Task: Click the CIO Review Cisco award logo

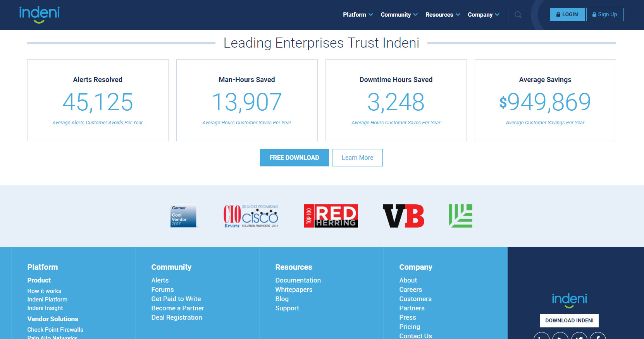Action: coord(251,216)
